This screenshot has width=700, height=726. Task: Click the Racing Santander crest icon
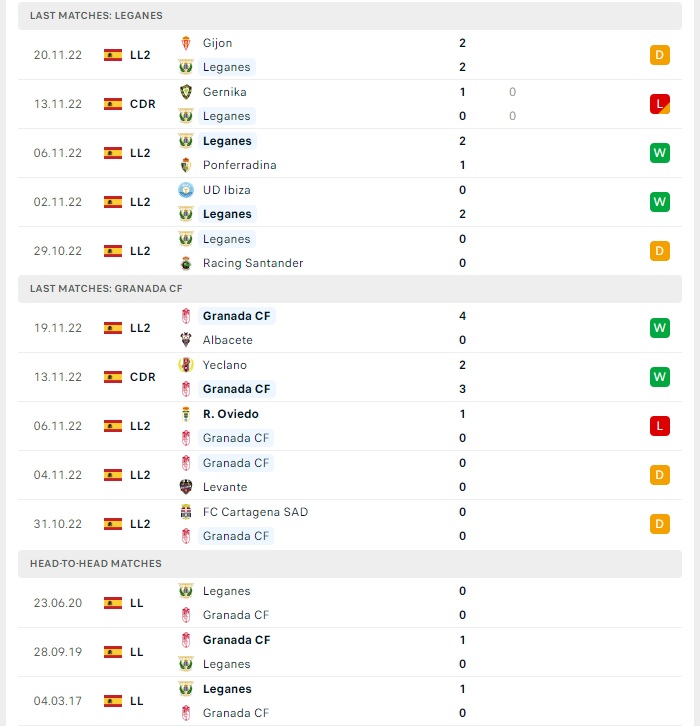[186, 263]
